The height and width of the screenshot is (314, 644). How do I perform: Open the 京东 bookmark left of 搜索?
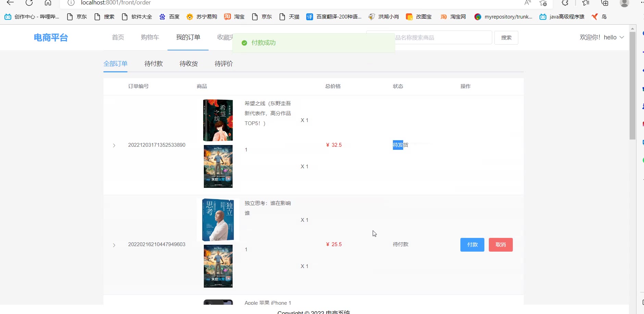click(x=77, y=17)
